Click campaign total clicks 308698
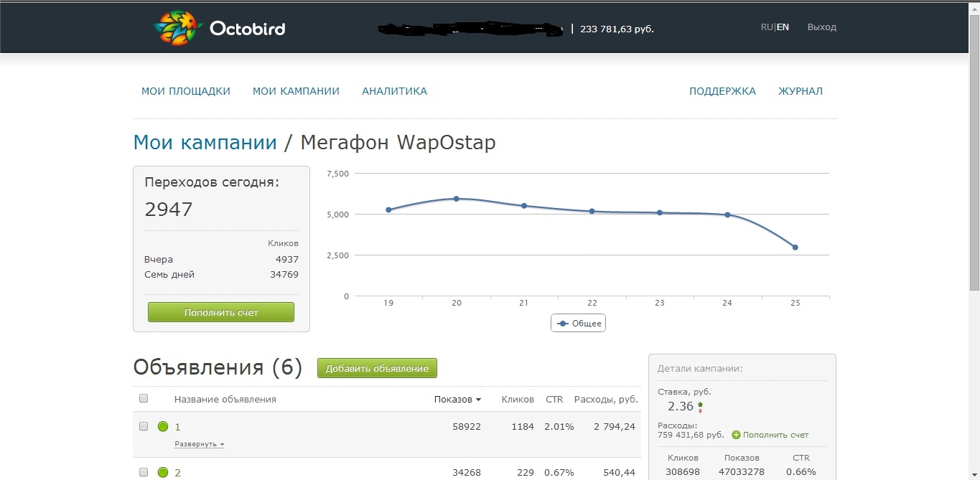The height and width of the screenshot is (480, 980). click(683, 472)
